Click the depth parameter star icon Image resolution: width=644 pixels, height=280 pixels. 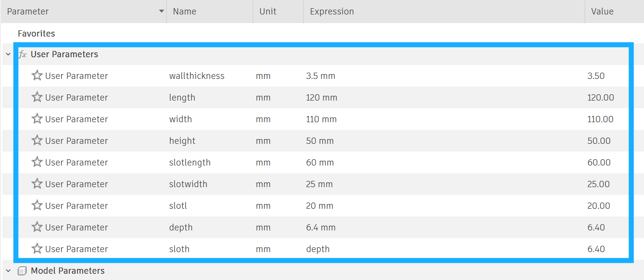click(x=37, y=227)
